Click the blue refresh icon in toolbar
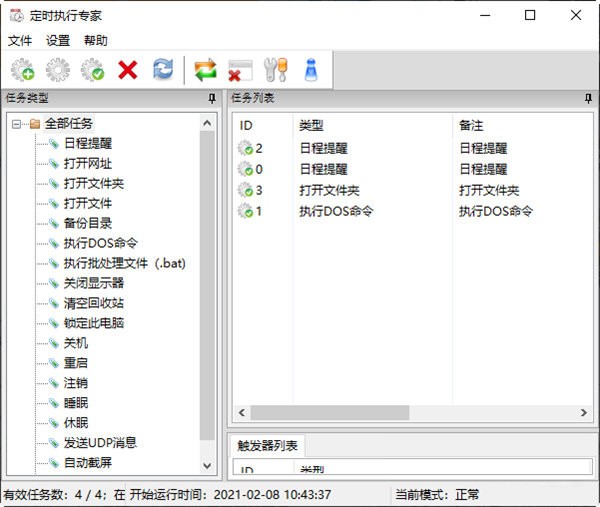600x507 pixels. [x=162, y=69]
